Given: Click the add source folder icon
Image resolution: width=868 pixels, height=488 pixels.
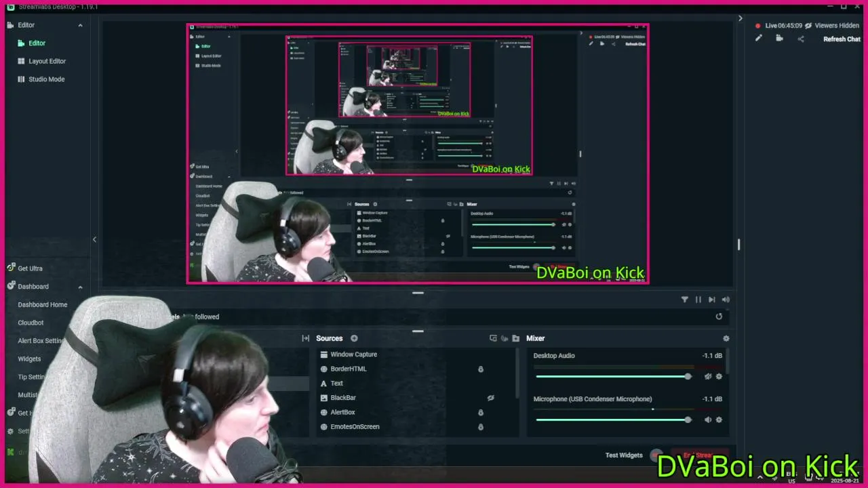Looking at the screenshot, I should tap(516, 338).
